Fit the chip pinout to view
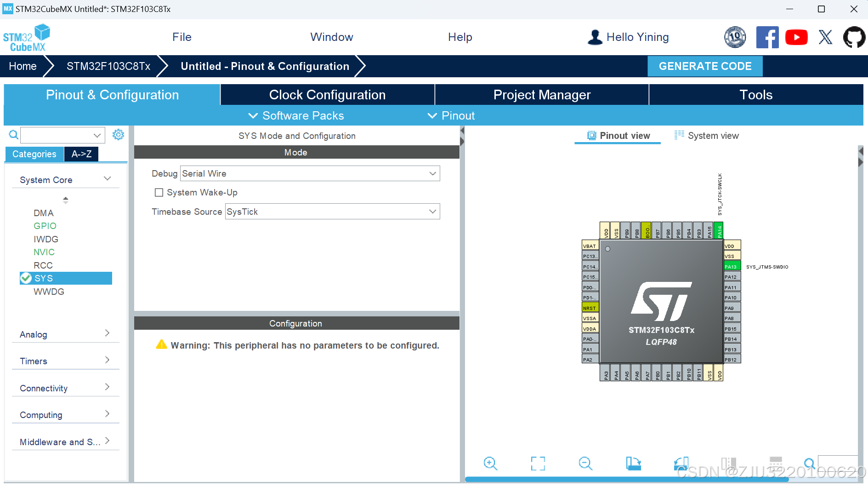This screenshot has height=487, width=868. point(538,463)
